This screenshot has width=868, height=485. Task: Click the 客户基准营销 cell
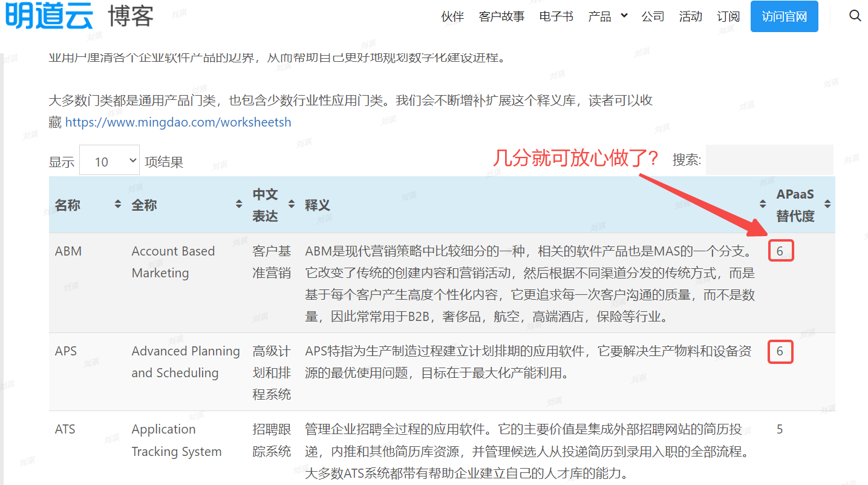(x=272, y=262)
